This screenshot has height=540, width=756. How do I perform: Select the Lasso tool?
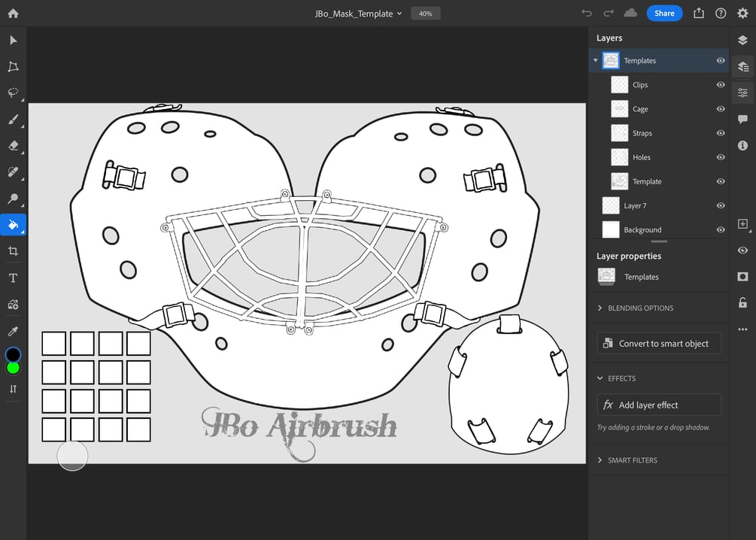[13, 93]
